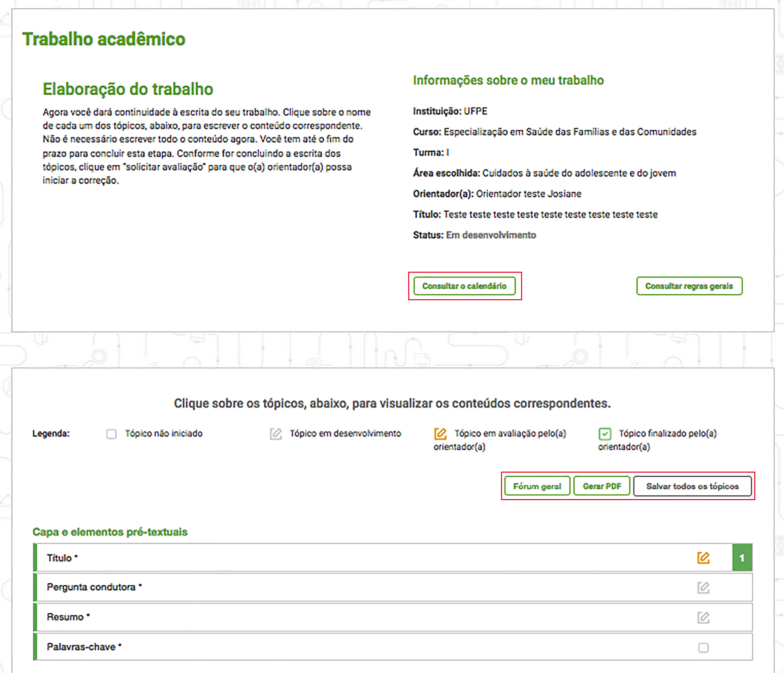Click green check legend icon Tópico finalizado

[605, 434]
